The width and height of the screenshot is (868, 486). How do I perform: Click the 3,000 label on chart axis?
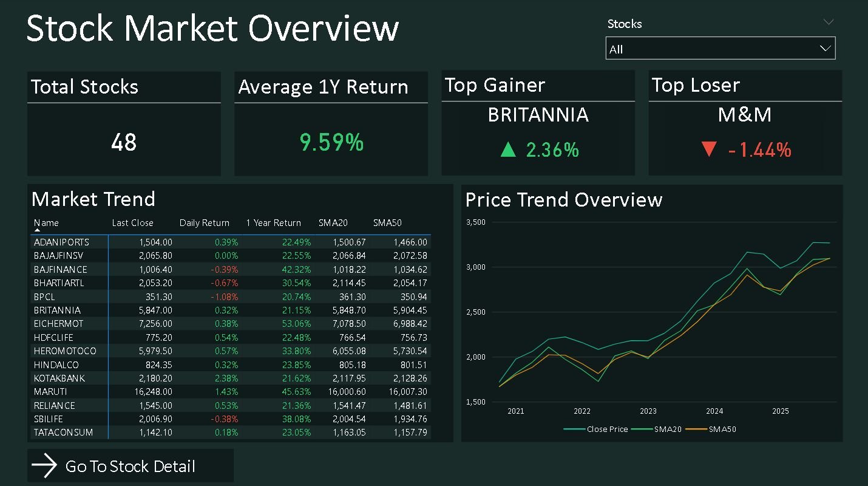click(x=476, y=267)
